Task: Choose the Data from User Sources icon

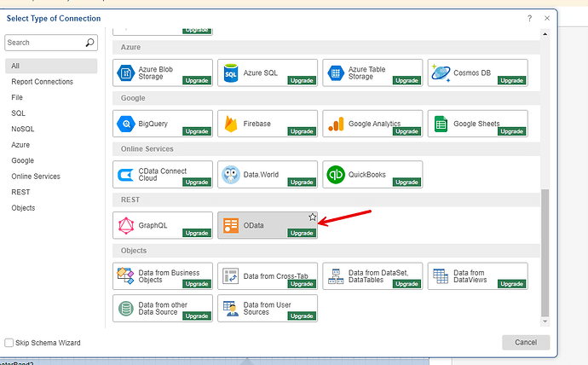Action: [x=231, y=309]
